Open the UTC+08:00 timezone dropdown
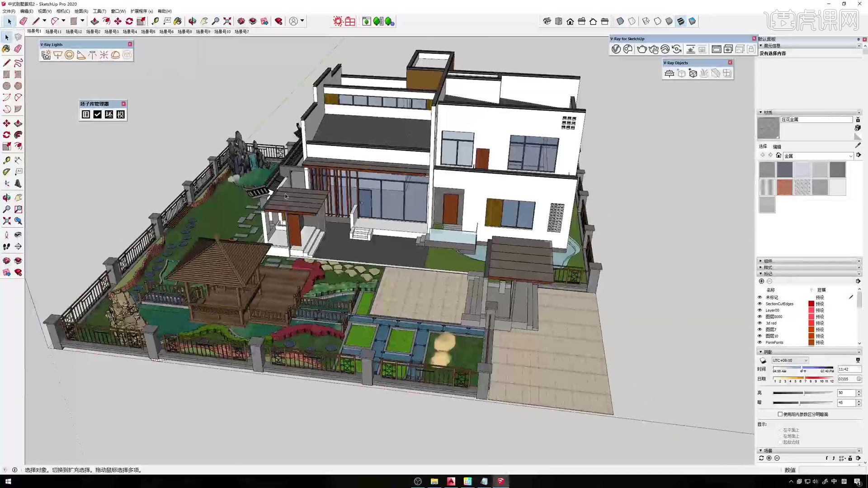 (790, 361)
